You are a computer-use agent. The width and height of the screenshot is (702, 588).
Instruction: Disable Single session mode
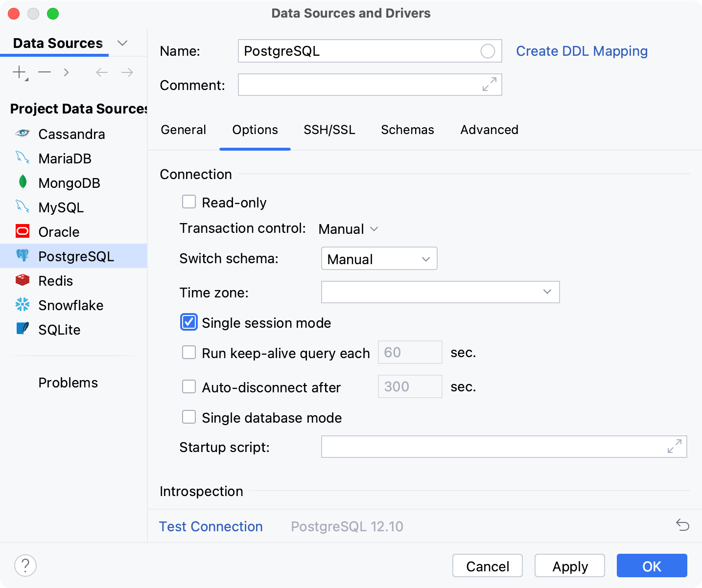pyautogui.click(x=188, y=322)
